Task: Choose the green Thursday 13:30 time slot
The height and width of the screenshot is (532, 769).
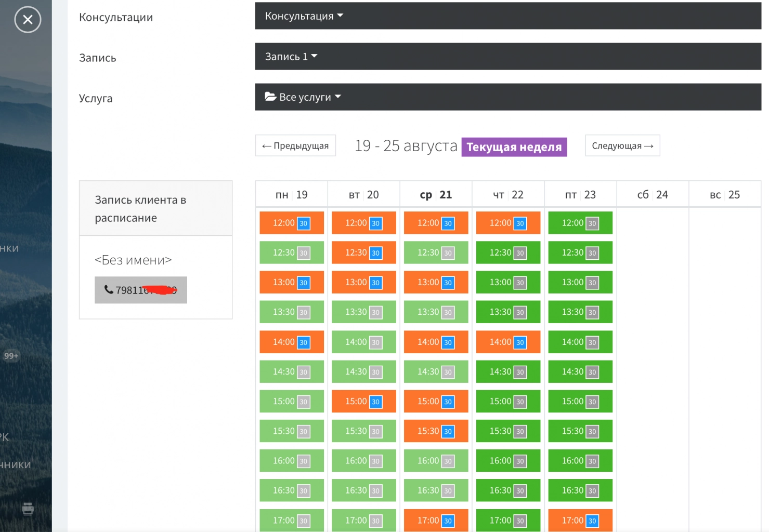Action: click(500, 312)
